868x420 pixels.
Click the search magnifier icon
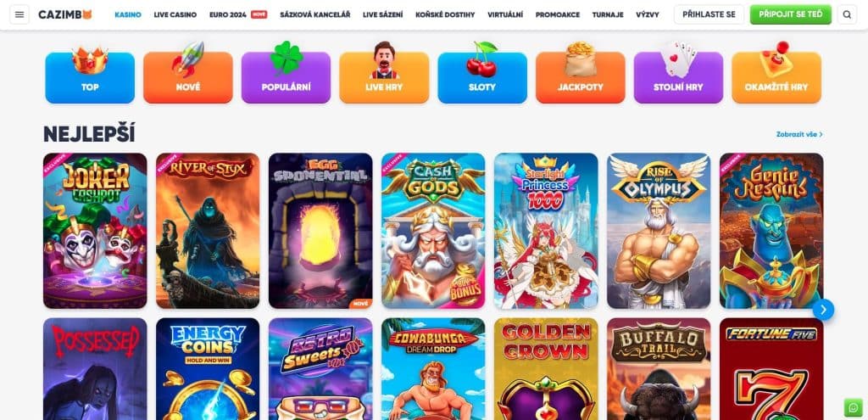(847, 14)
